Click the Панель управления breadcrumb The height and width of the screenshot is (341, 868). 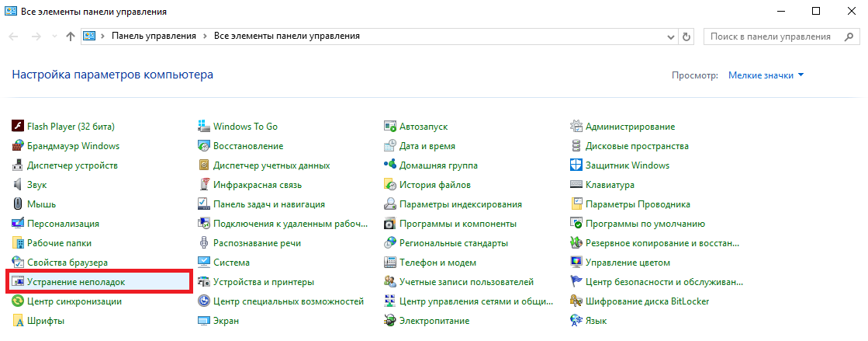coord(154,36)
